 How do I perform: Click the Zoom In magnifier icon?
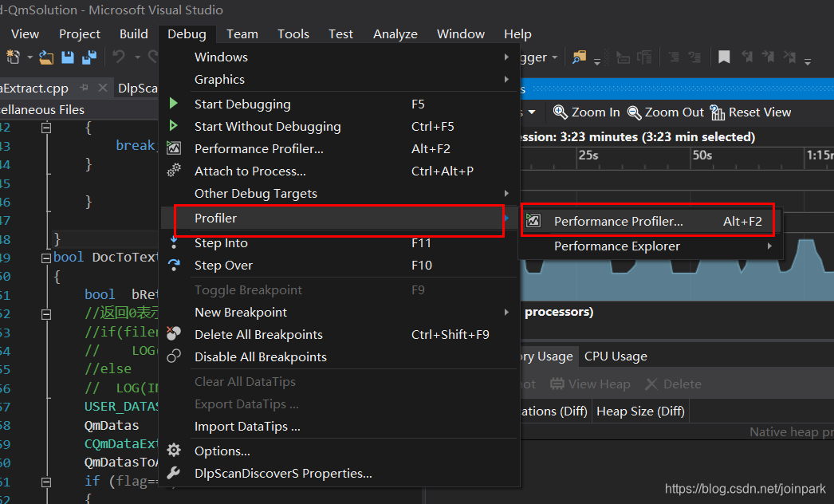click(x=560, y=112)
